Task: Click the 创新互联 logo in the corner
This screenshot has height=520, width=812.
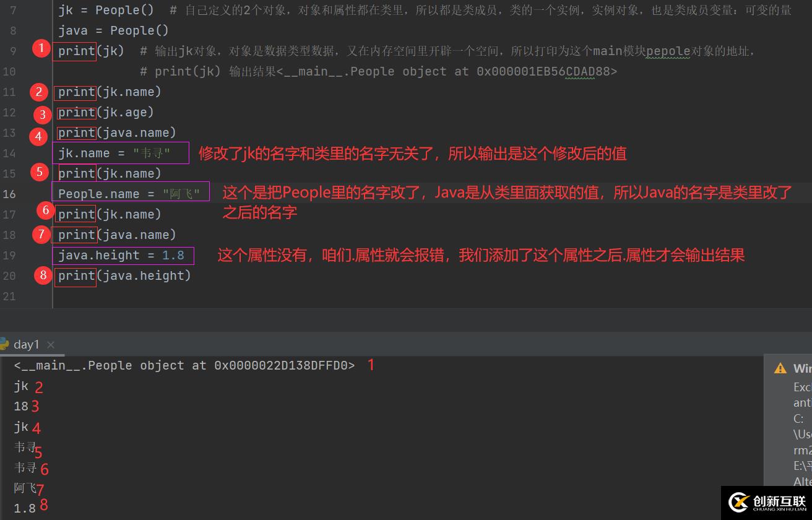Action: coord(767,500)
